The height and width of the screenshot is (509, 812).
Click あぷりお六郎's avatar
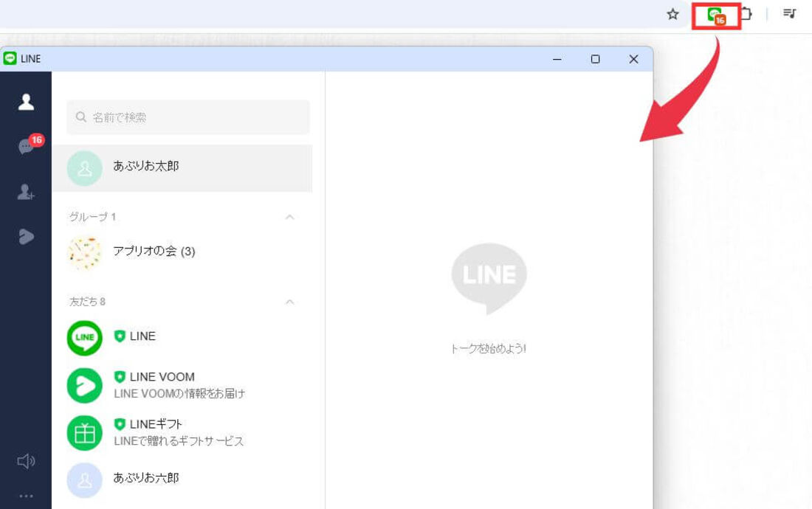(x=84, y=480)
